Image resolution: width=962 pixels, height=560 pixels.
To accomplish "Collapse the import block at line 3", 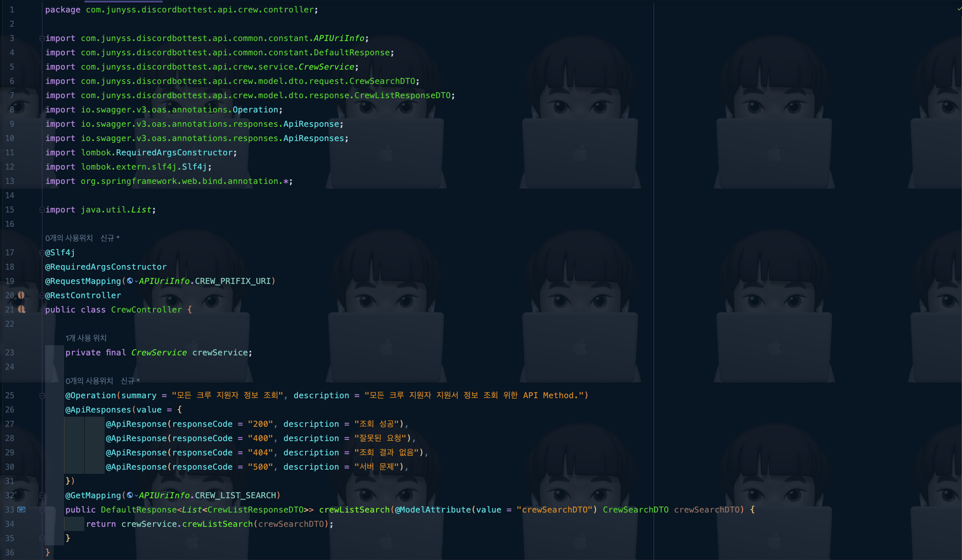I will click(x=42, y=38).
